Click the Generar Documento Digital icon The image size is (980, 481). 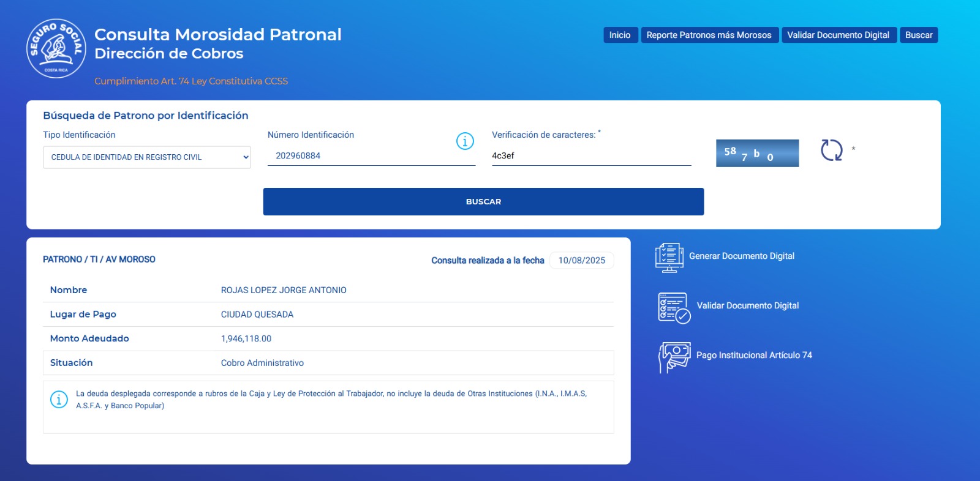pos(669,257)
